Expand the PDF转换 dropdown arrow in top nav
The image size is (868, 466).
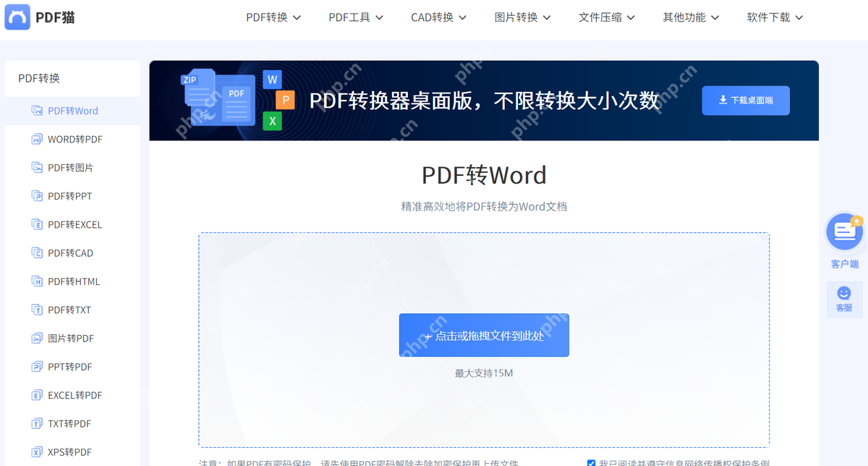click(x=297, y=17)
